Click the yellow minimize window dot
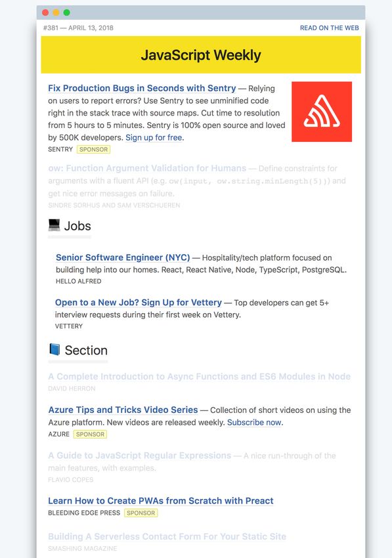The height and width of the screenshot is (558, 392). pyautogui.click(x=56, y=12)
